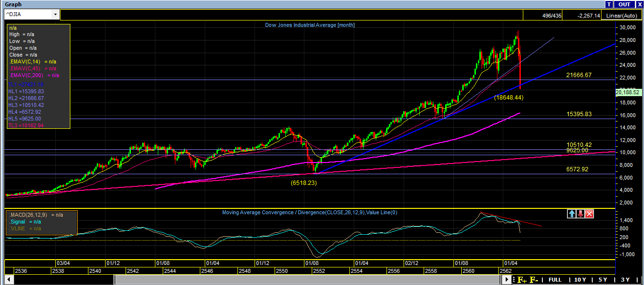The width and height of the screenshot is (644, 285).
Task: Select HL2 =21666.67 legend line
Action: (x=26, y=98)
